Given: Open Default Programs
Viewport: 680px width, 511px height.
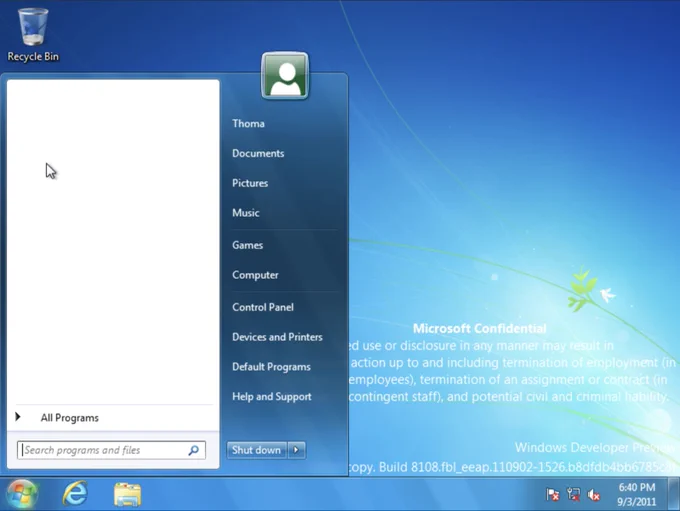Looking at the screenshot, I should [271, 367].
